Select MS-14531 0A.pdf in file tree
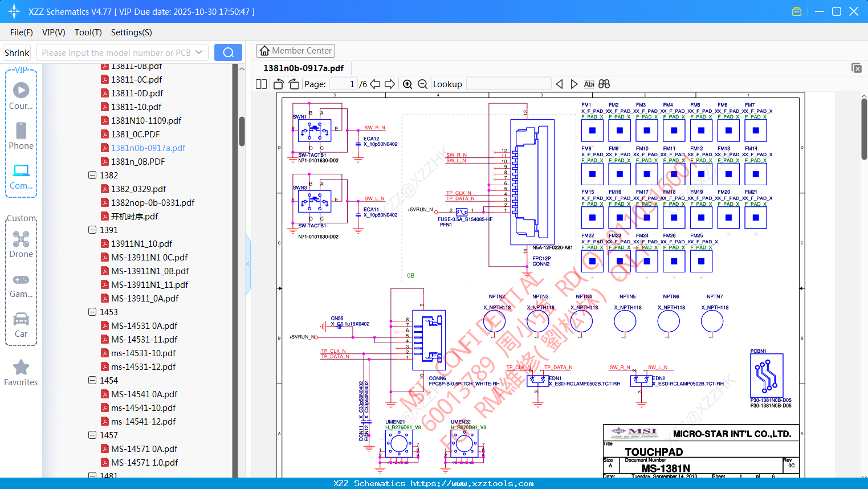868x489 pixels. [144, 326]
